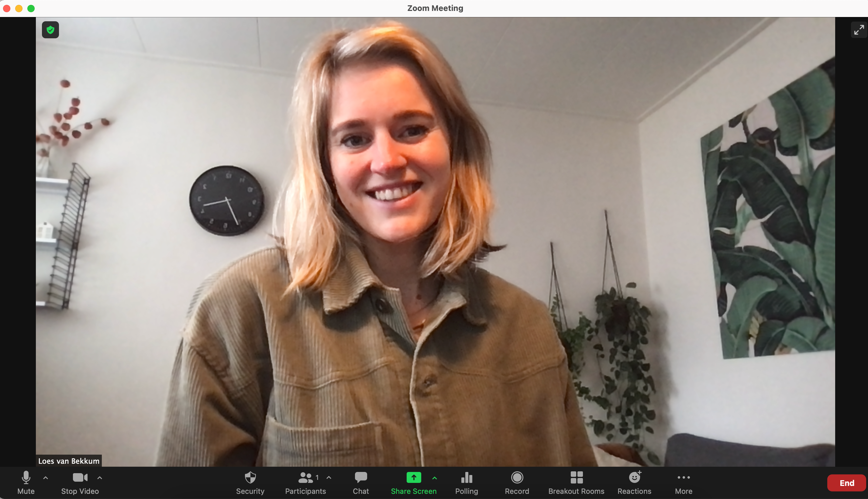The height and width of the screenshot is (499, 868).
Task: Enter full screen with the expand arrows
Action: (x=859, y=30)
